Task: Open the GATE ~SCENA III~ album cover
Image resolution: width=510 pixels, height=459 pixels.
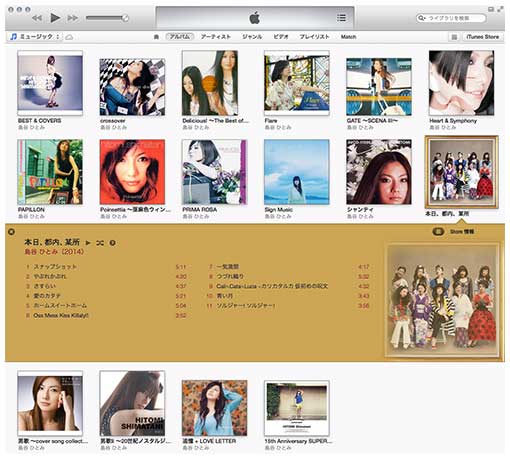Action: click(x=379, y=87)
